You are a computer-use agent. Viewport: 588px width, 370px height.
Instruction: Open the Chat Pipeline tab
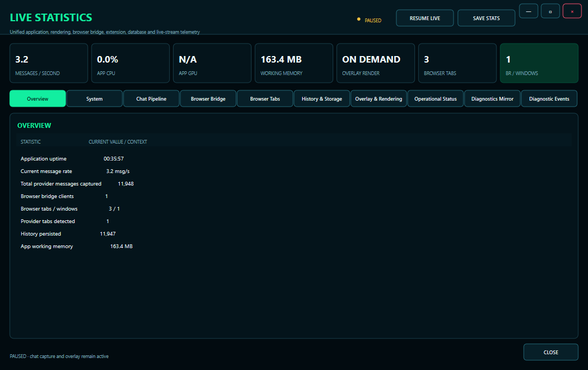[x=151, y=98]
